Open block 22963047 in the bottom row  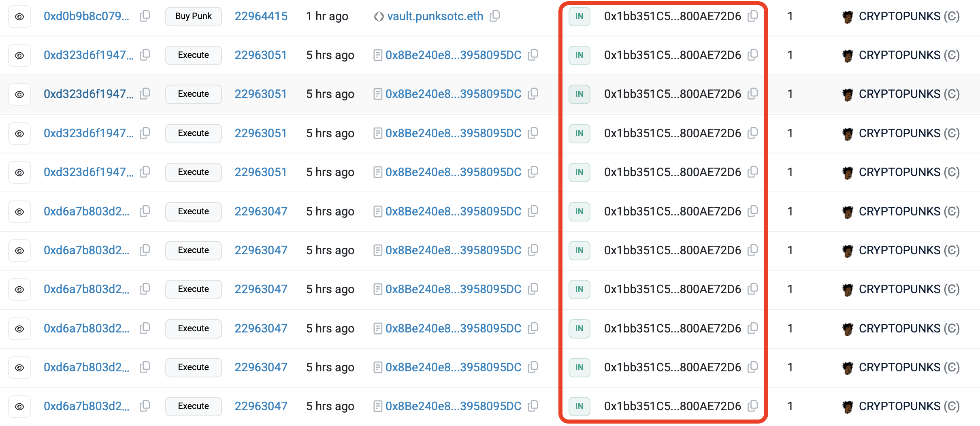261,406
